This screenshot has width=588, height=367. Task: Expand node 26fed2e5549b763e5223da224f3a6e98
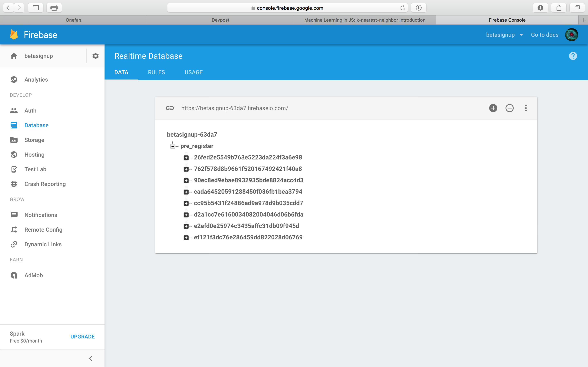(x=186, y=158)
